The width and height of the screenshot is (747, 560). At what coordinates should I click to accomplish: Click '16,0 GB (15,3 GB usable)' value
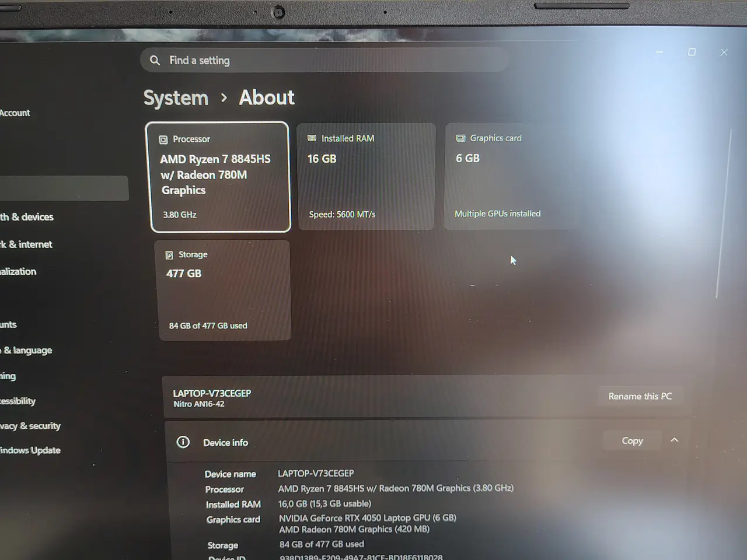click(x=324, y=503)
